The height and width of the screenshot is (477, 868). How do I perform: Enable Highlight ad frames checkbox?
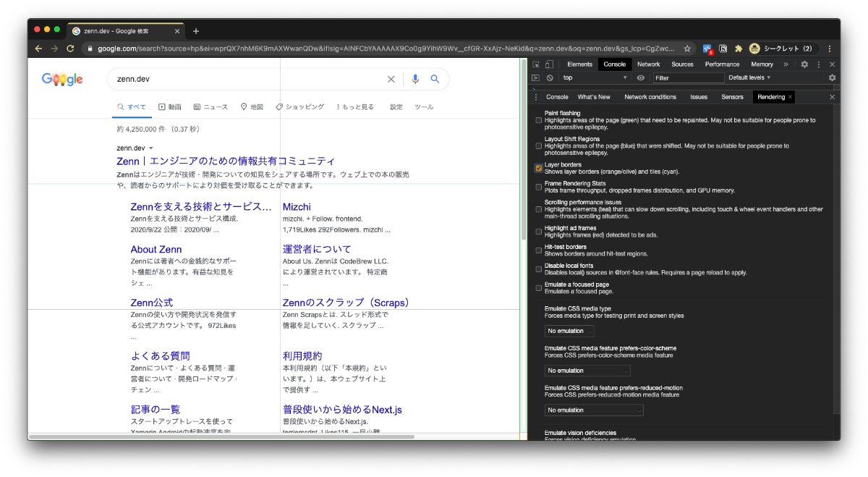pos(539,232)
